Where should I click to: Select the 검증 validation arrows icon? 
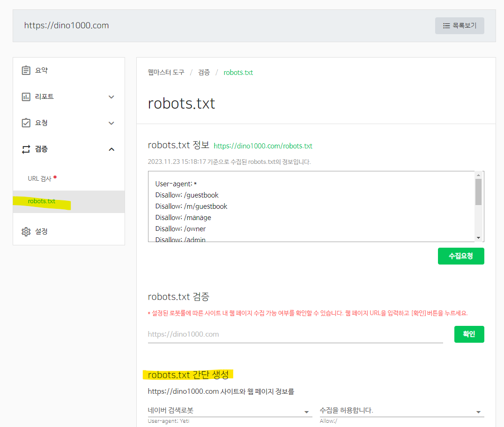(26, 149)
